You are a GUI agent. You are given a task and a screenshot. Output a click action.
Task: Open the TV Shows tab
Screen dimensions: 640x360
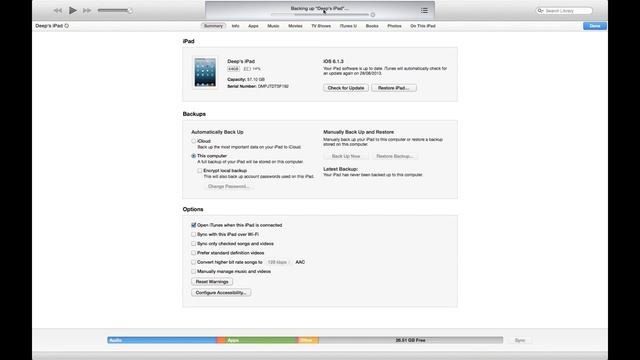coord(321,26)
